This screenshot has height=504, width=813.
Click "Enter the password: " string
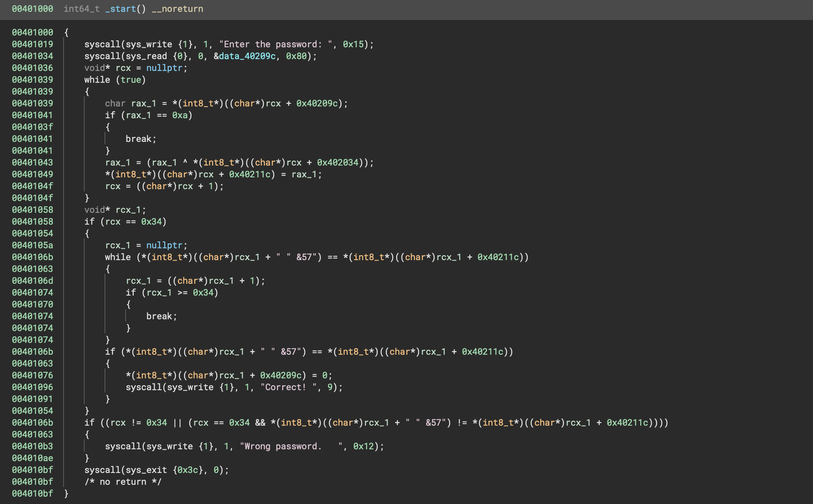(276, 44)
